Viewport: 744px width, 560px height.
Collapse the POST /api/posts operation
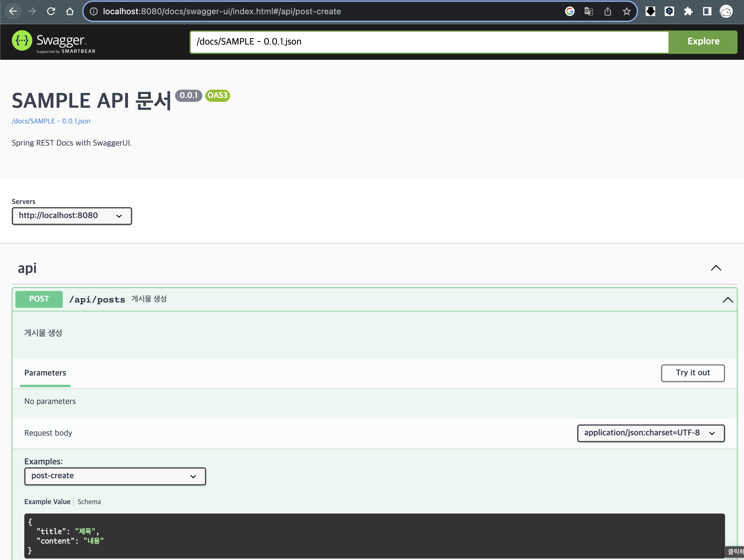[x=727, y=300]
